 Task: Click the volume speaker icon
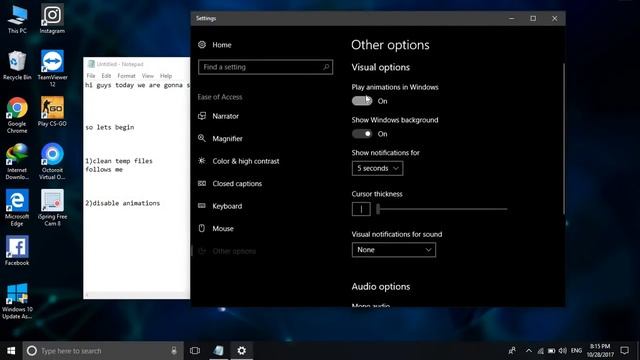tap(563, 351)
